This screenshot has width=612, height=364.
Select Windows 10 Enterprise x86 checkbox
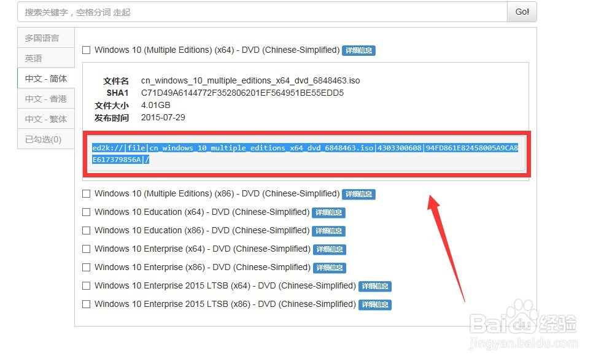pos(87,267)
